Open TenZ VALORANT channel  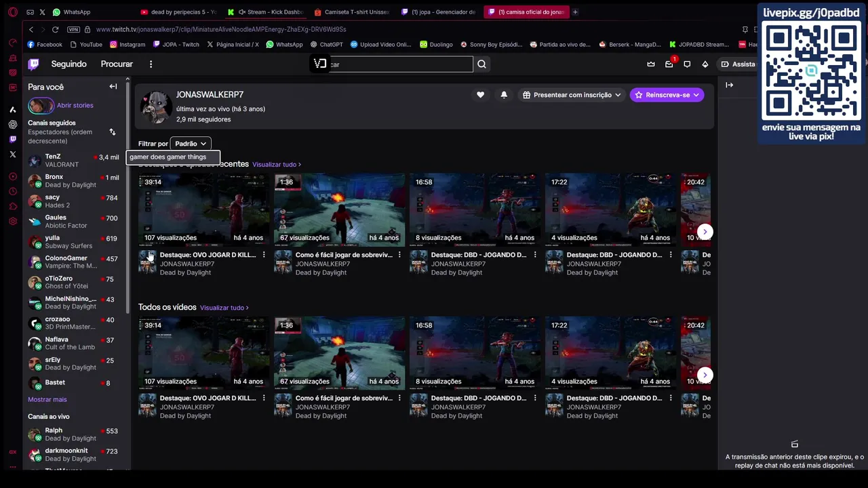73,160
